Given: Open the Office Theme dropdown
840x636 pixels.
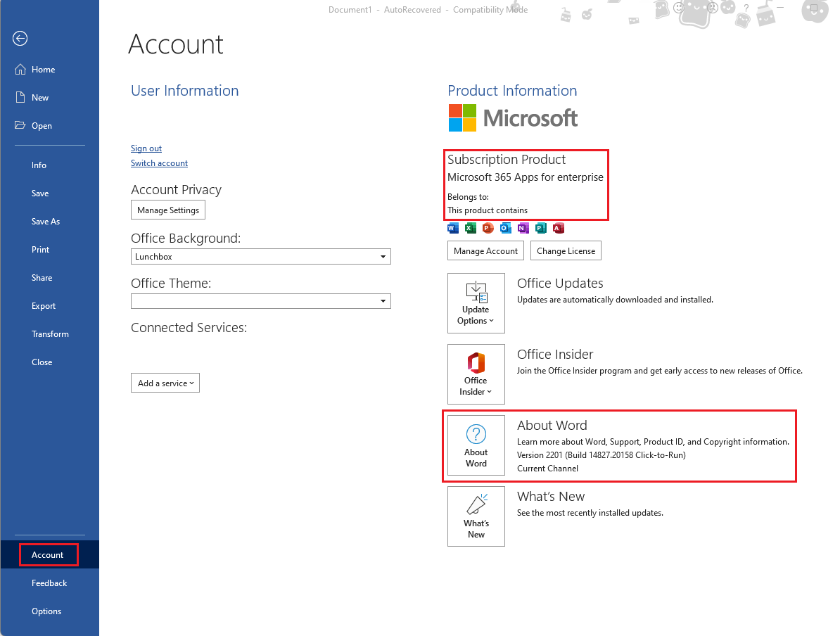Looking at the screenshot, I should coord(261,301).
